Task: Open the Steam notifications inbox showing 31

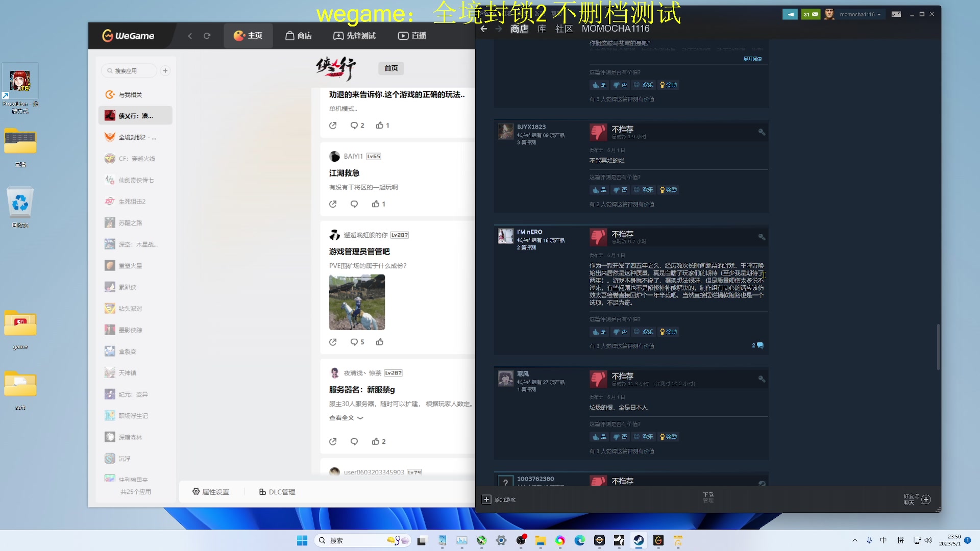Action: pyautogui.click(x=811, y=14)
